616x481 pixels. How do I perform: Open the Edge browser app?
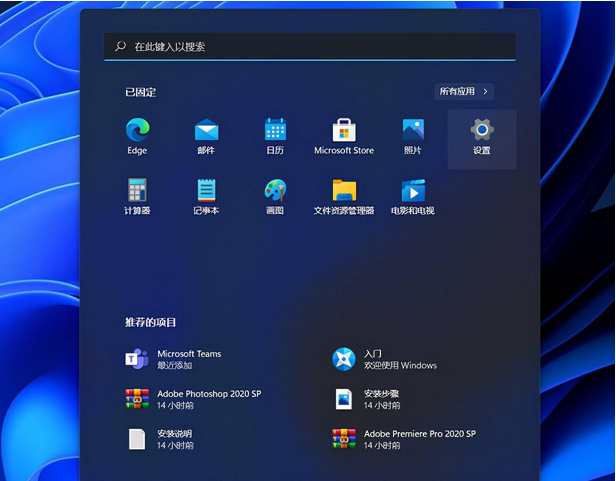click(137, 130)
